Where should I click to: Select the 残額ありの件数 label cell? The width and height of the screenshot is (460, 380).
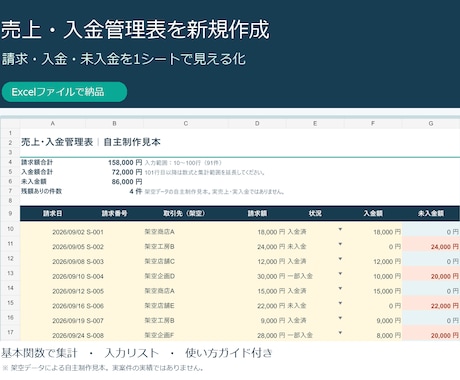(41, 192)
